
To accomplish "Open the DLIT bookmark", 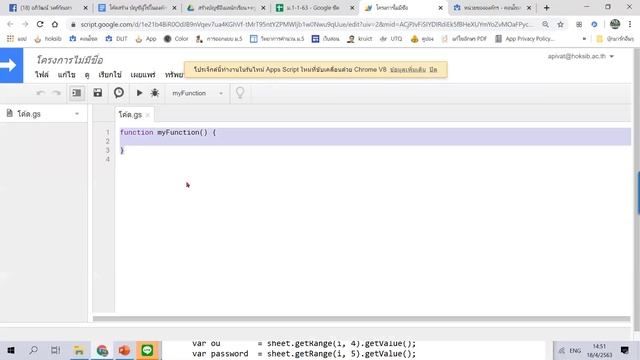I will pyautogui.click(x=116, y=39).
